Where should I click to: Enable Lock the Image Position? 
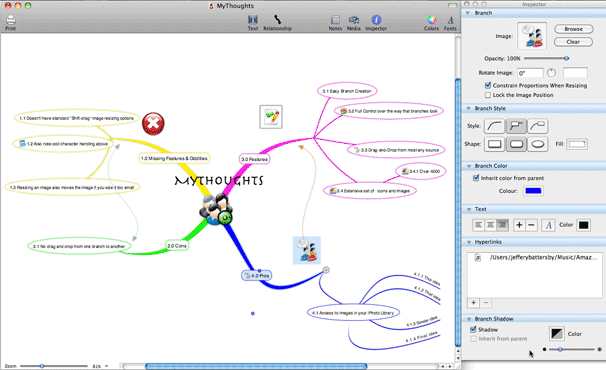click(488, 95)
